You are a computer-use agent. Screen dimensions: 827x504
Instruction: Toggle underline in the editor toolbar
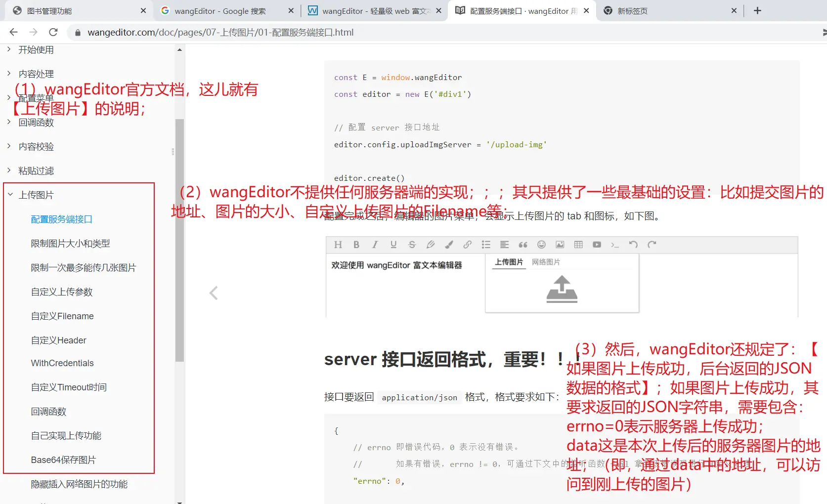click(393, 245)
